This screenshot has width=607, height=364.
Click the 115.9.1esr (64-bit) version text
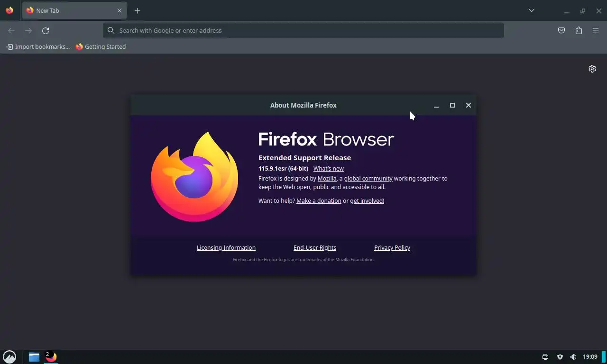(283, 169)
